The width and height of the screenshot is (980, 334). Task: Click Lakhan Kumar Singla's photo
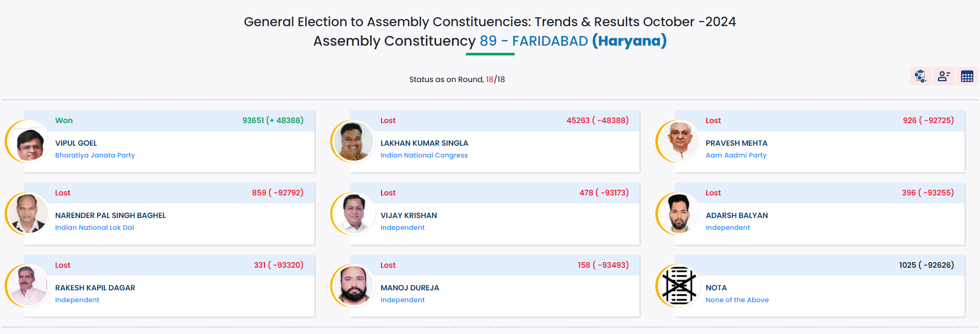pyautogui.click(x=354, y=142)
